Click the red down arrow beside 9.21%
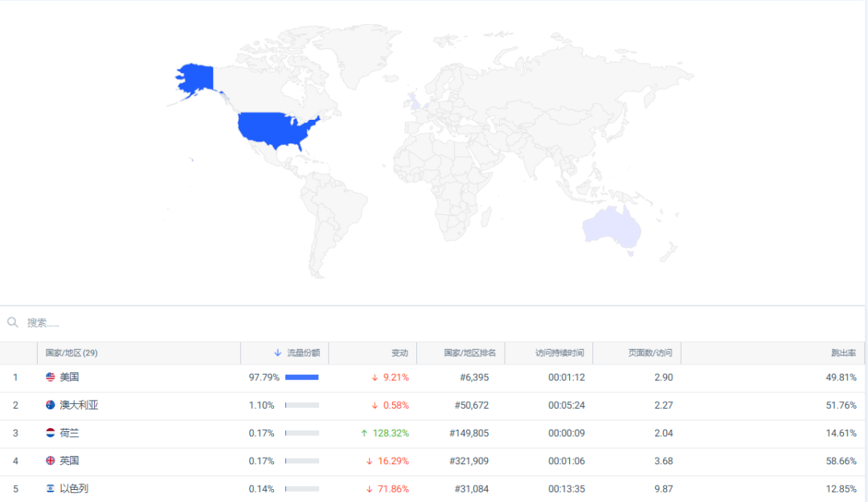868x502 pixels. point(375,378)
